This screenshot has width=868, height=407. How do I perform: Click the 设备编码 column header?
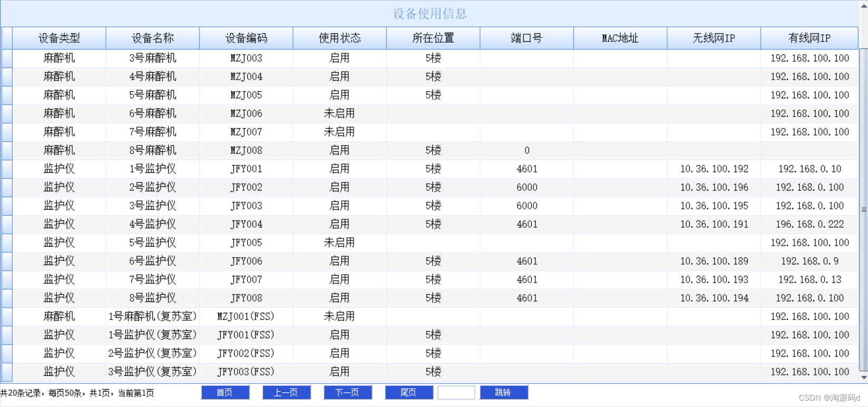[246, 38]
